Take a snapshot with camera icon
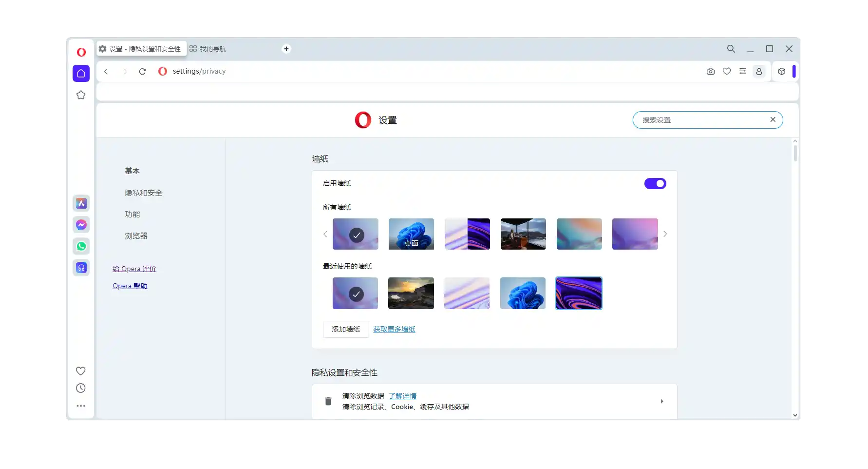The height and width of the screenshot is (469, 868). [x=711, y=71]
